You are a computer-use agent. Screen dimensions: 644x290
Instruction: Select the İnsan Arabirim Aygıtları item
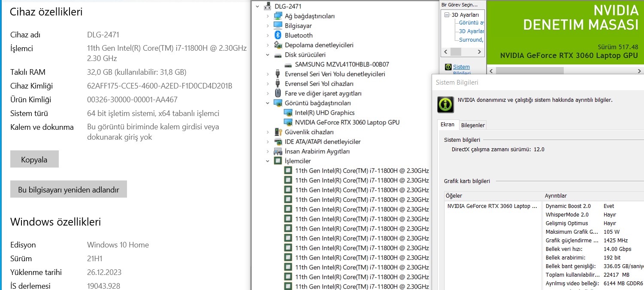pyautogui.click(x=317, y=151)
